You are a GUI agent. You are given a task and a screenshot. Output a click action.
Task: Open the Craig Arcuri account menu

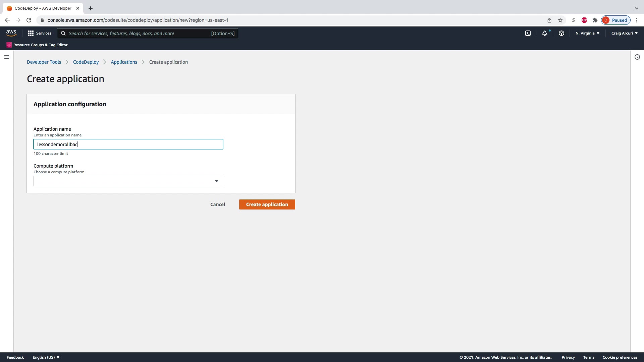(x=624, y=33)
